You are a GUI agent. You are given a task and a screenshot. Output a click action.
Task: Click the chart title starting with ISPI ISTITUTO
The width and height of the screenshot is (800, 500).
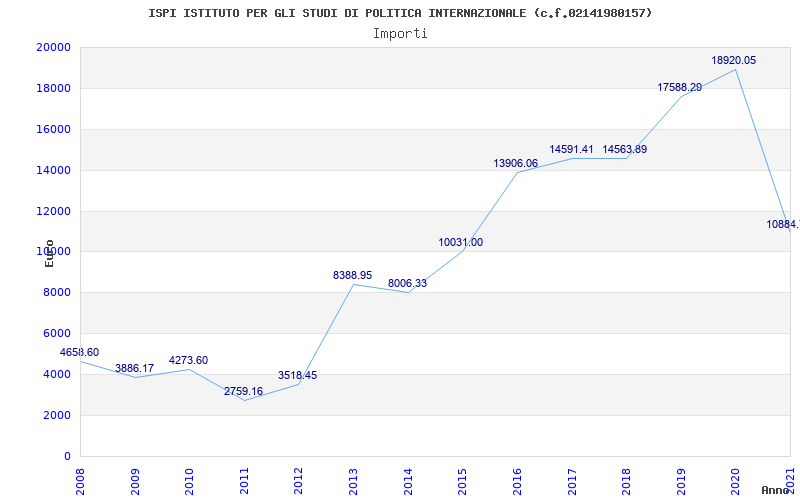pos(400,13)
